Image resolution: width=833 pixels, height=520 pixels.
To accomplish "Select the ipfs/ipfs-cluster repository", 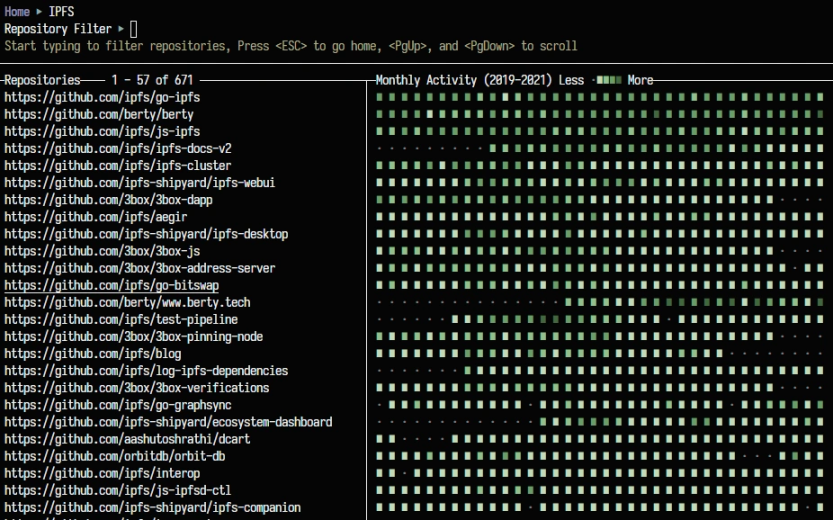I will pos(118,165).
